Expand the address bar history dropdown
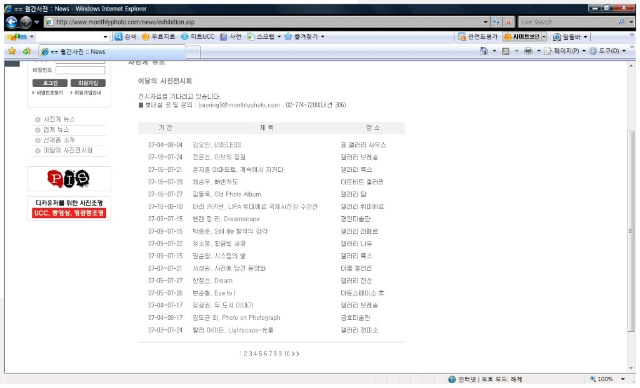This screenshot has height=388, width=640. pos(485,22)
